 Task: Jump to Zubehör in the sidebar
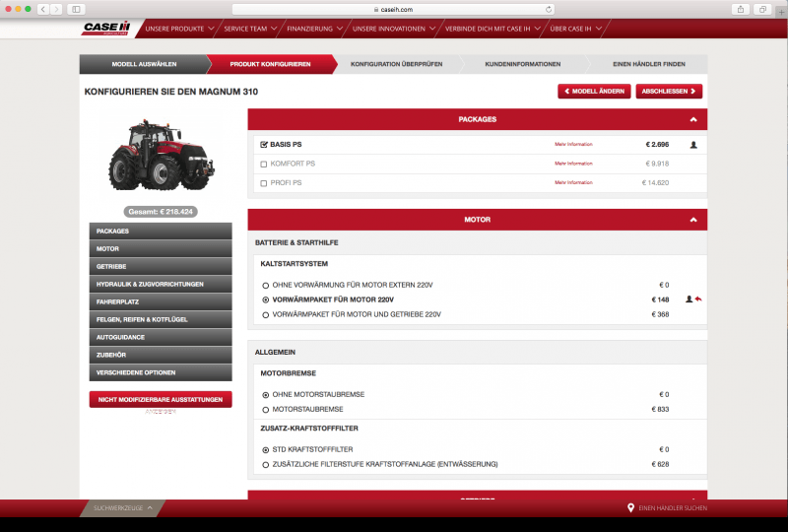(x=161, y=355)
